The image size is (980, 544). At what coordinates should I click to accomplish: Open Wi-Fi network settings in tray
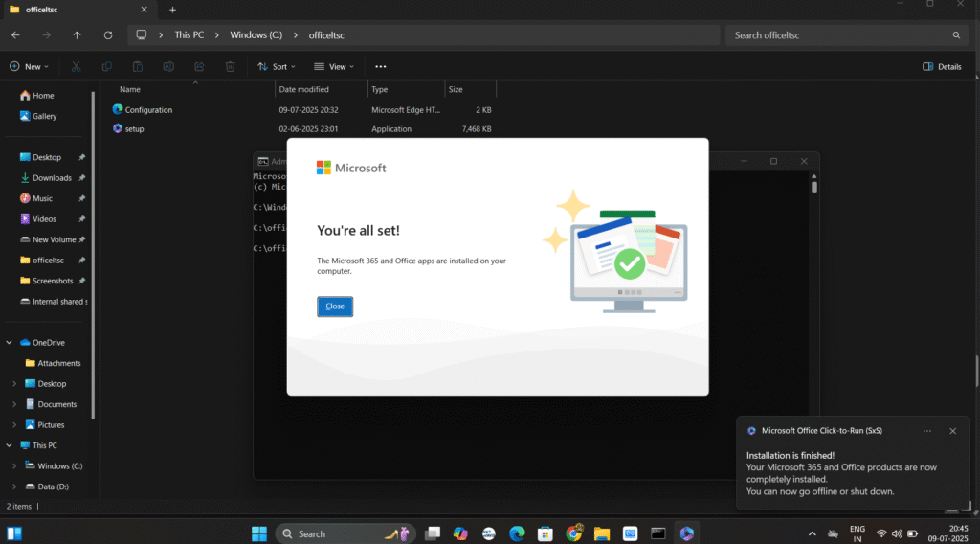(x=881, y=533)
